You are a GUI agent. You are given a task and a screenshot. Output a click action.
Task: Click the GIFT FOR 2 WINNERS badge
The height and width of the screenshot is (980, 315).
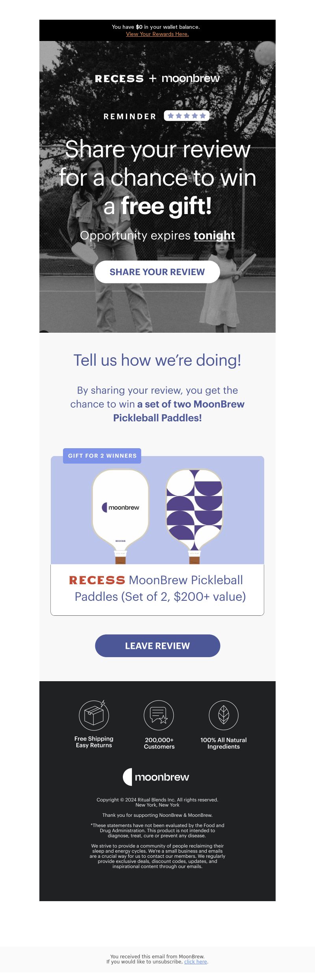[102, 456]
